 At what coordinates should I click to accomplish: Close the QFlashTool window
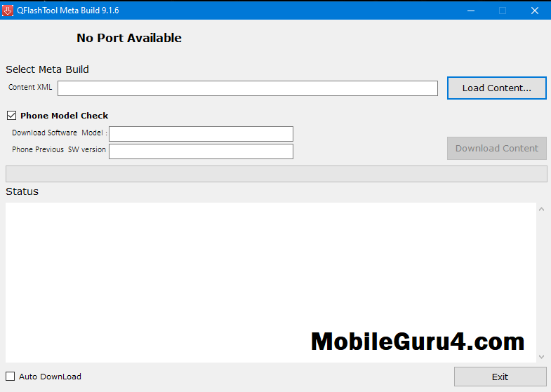tap(534, 11)
